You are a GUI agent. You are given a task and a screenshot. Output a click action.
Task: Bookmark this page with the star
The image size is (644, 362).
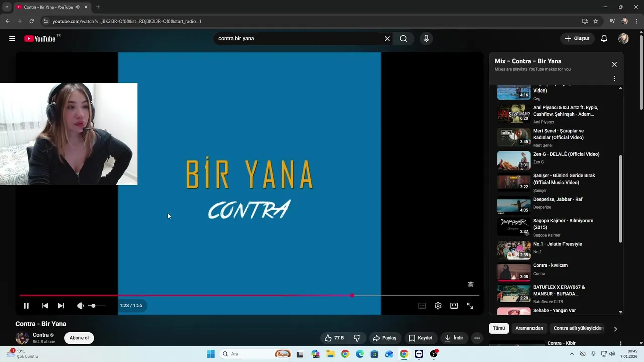(x=596, y=21)
